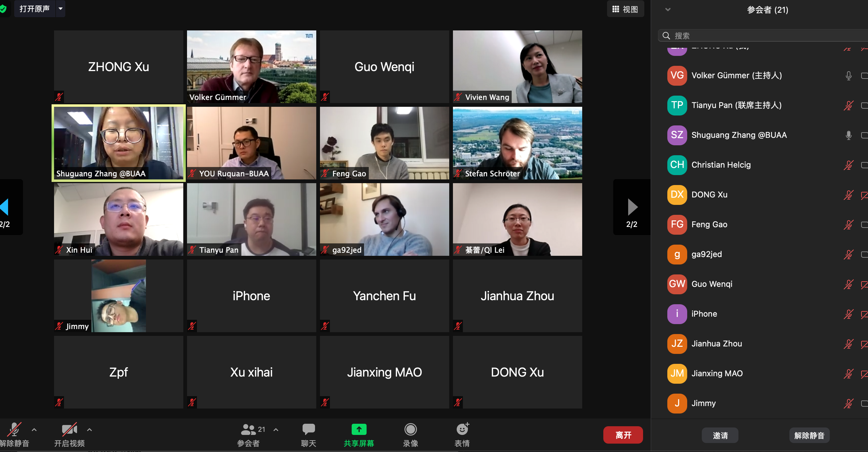The width and height of the screenshot is (868, 452).
Task: Click the green security shield icon
Action: pyautogui.click(x=3, y=9)
